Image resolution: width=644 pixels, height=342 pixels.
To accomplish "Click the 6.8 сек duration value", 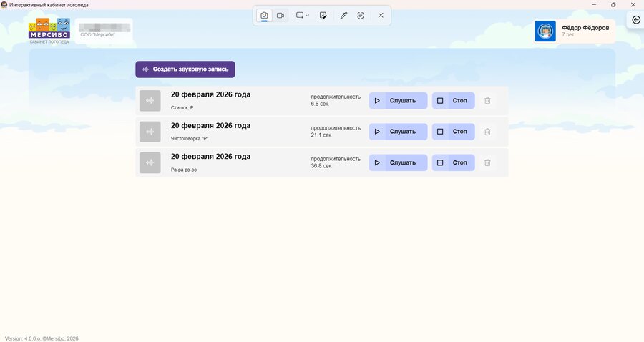I will [320, 104].
